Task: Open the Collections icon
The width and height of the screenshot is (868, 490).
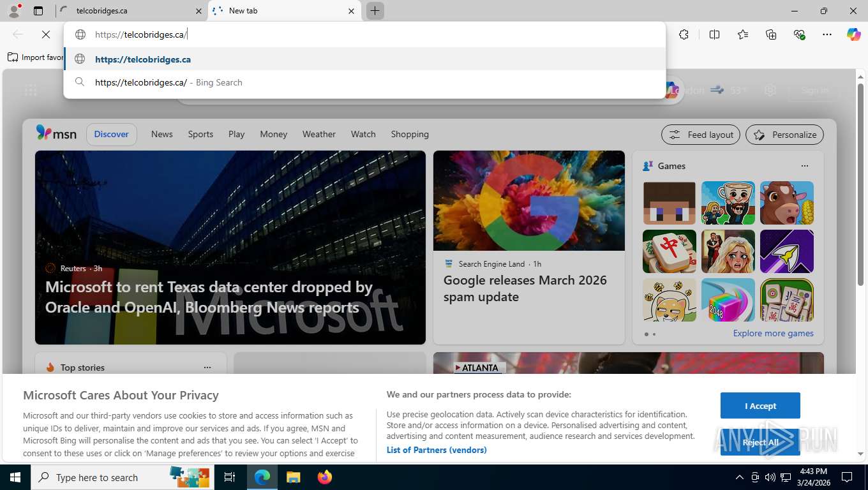Action: pyautogui.click(x=771, y=34)
